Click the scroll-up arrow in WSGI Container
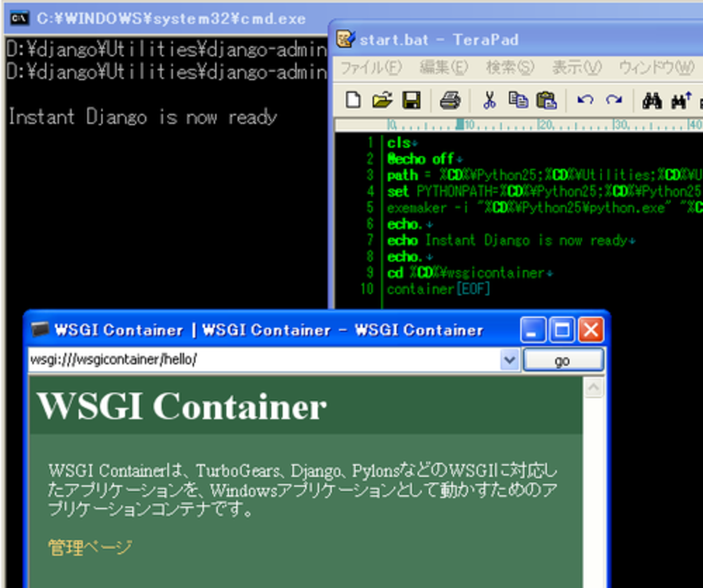 click(x=594, y=387)
